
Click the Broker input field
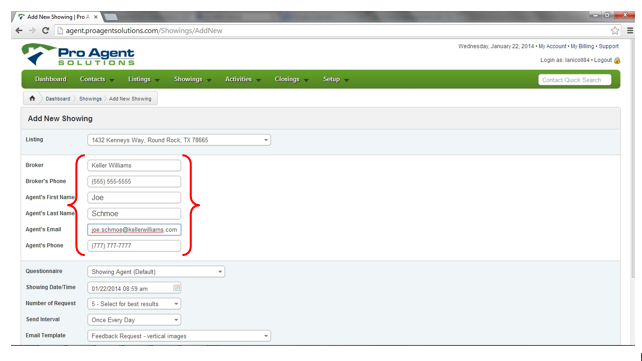click(134, 165)
